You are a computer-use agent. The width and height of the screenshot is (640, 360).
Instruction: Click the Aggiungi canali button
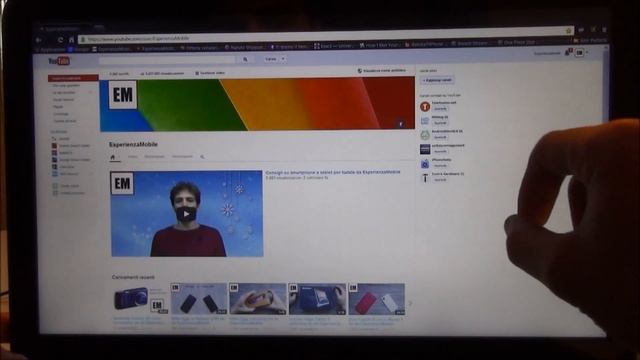(437, 80)
